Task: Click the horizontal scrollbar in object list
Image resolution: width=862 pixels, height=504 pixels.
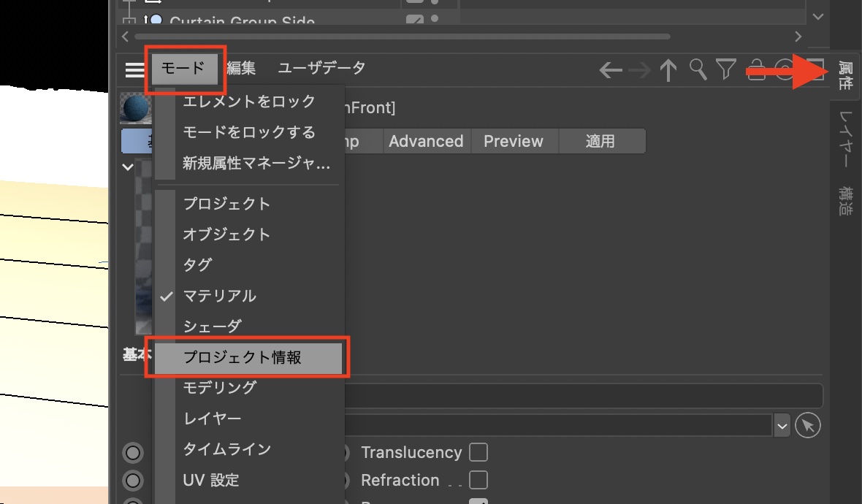Action: (x=402, y=36)
